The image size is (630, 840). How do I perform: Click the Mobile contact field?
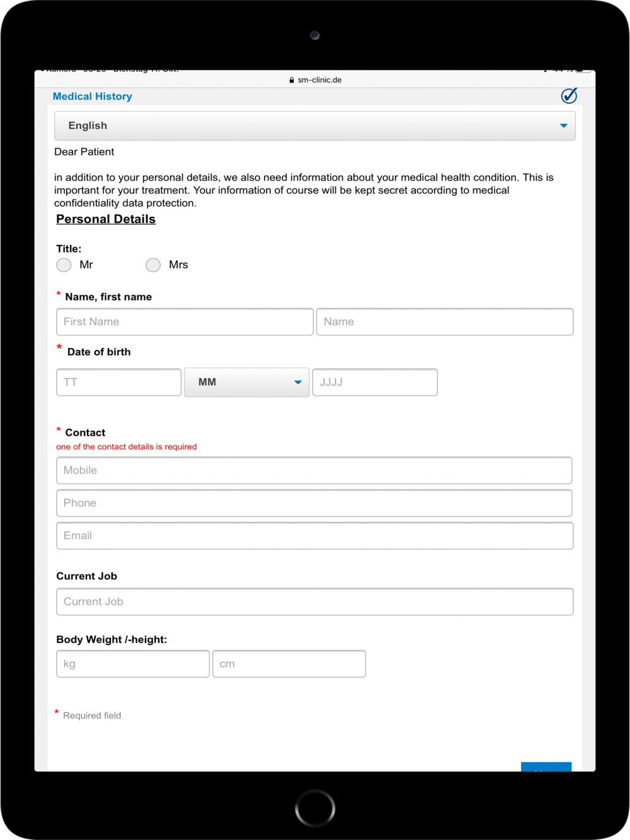coord(314,470)
